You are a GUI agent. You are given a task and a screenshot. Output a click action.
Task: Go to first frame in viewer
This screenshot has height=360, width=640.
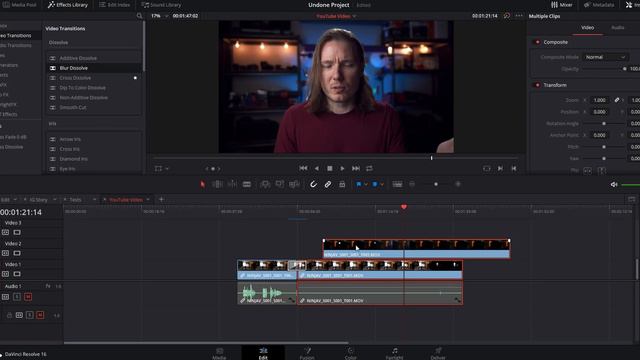(x=303, y=168)
